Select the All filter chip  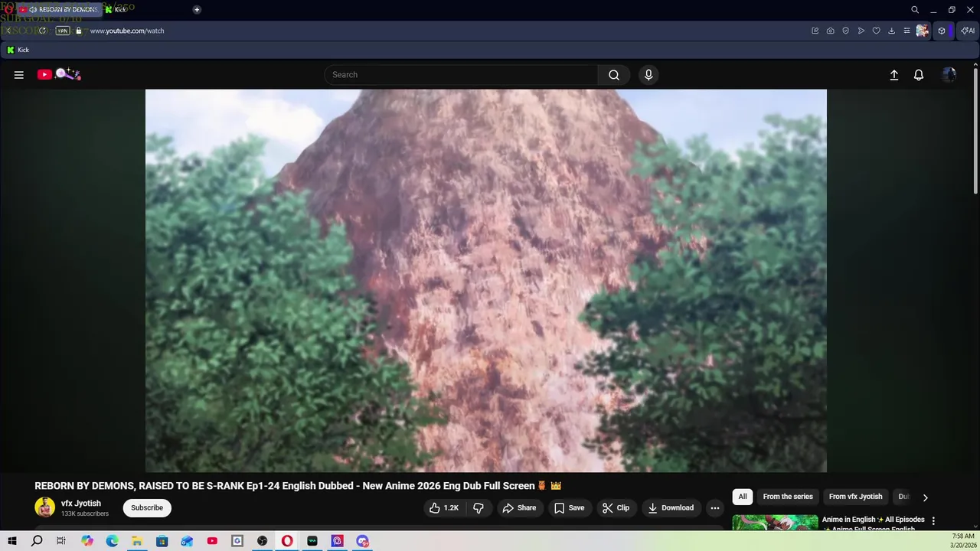click(x=743, y=497)
